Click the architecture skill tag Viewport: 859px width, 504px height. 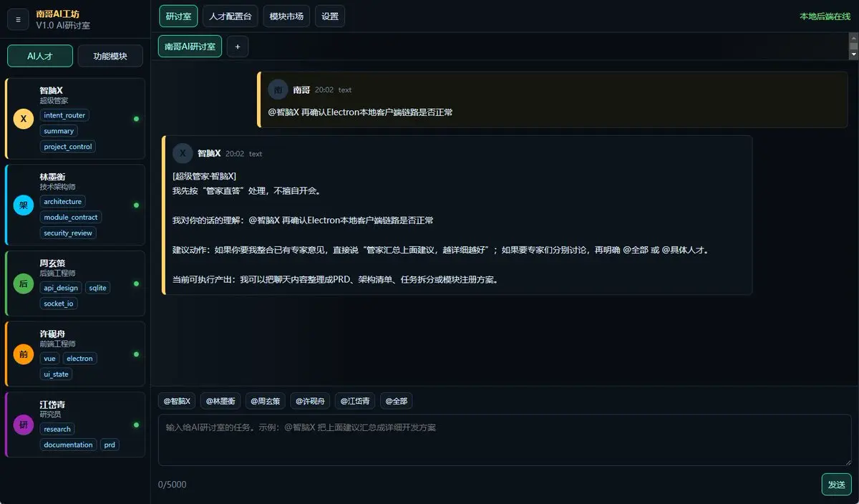click(63, 202)
